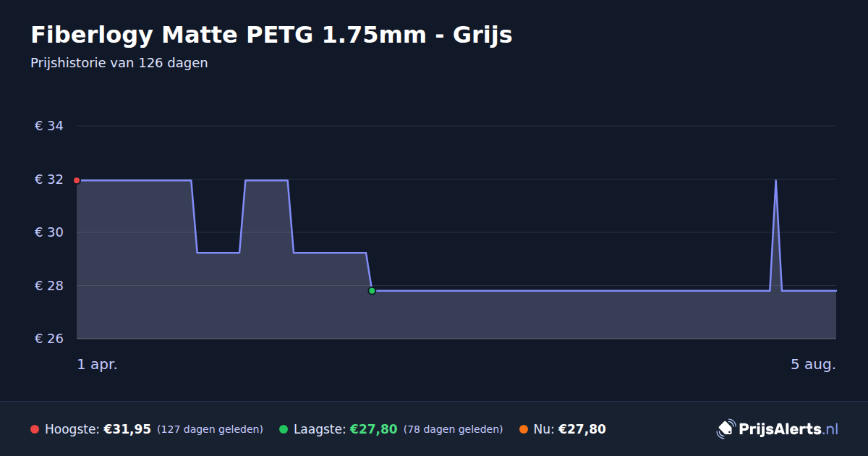The width and height of the screenshot is (868, 456).
Task: Click the green Laagste legend dot
Action: [x=284, y=429]
